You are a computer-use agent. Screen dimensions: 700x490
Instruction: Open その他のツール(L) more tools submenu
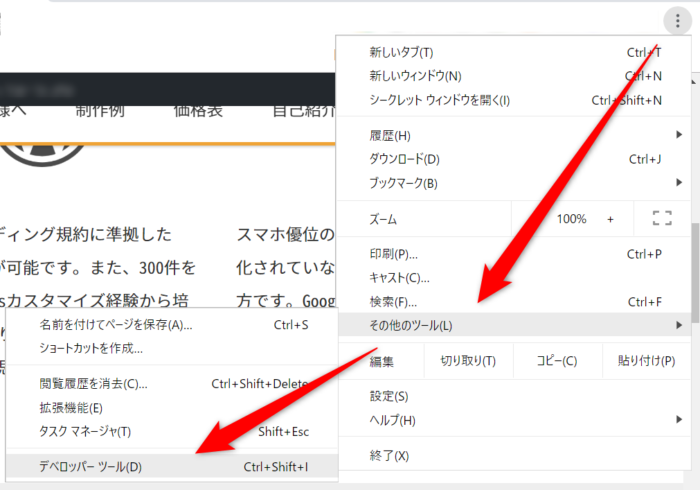tap(411, 325)
